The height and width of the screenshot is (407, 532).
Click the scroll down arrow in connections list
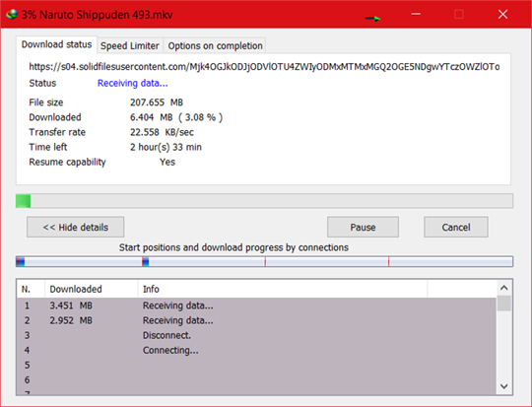(504, 386)
